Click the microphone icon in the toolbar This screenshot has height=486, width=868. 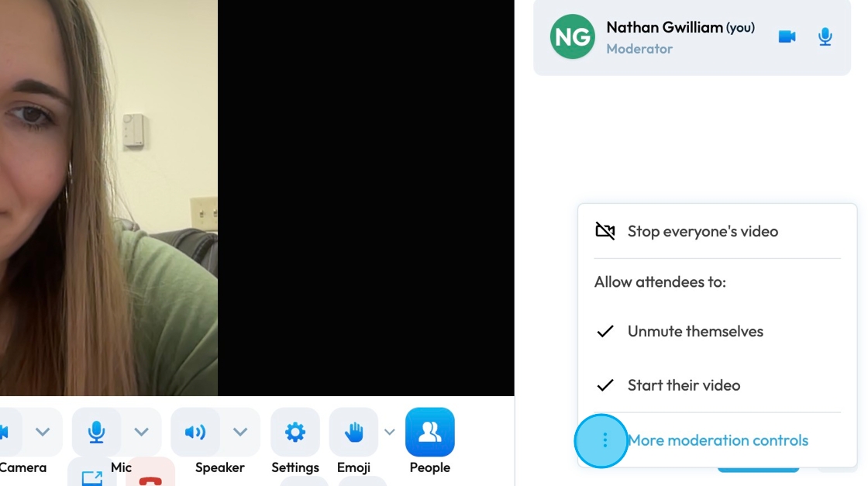click(96, 432)
